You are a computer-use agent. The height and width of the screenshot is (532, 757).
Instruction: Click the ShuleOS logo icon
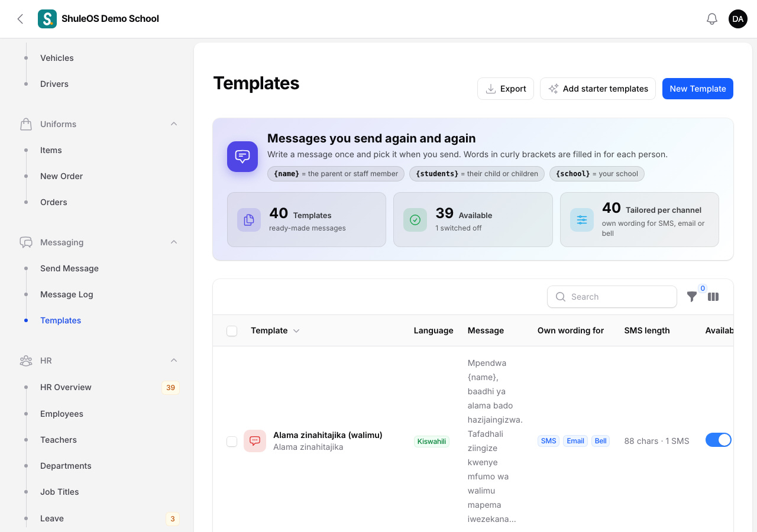click(x=47, y=19)
